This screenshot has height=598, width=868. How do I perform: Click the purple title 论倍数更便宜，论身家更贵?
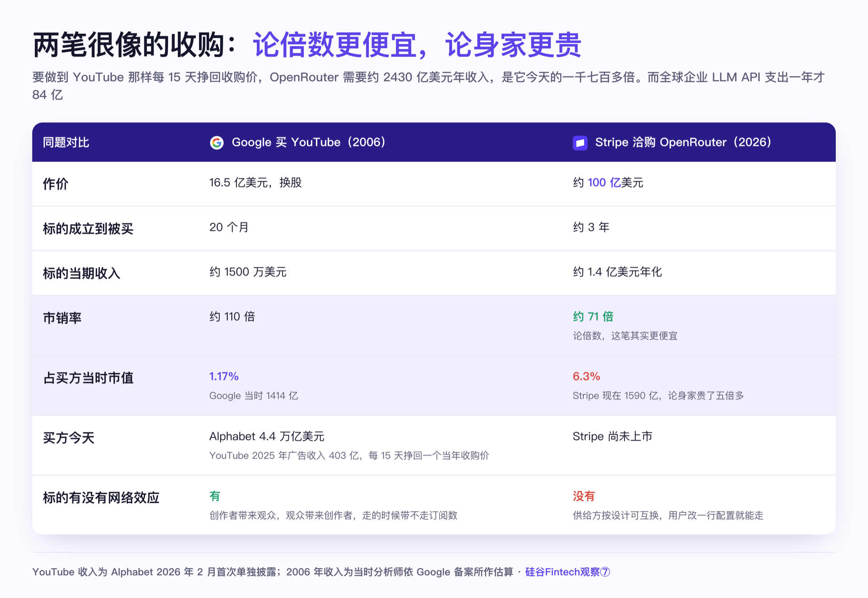click(x=417, y=45)
